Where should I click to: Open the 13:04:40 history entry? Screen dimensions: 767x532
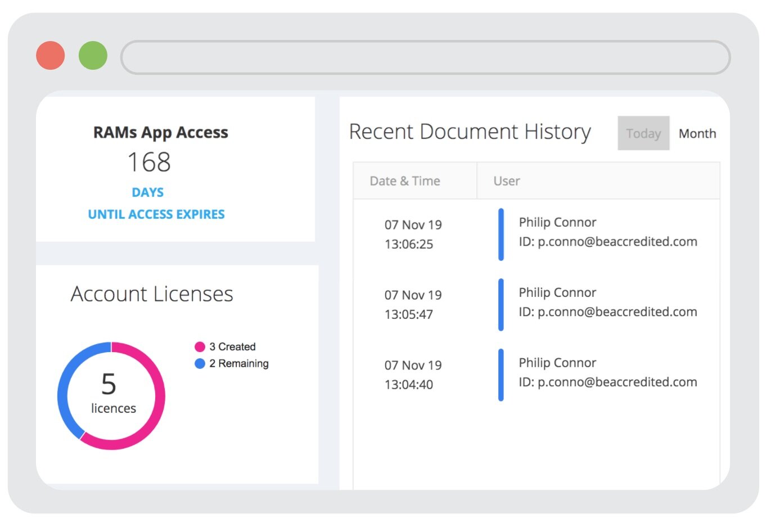coord(536,375)
